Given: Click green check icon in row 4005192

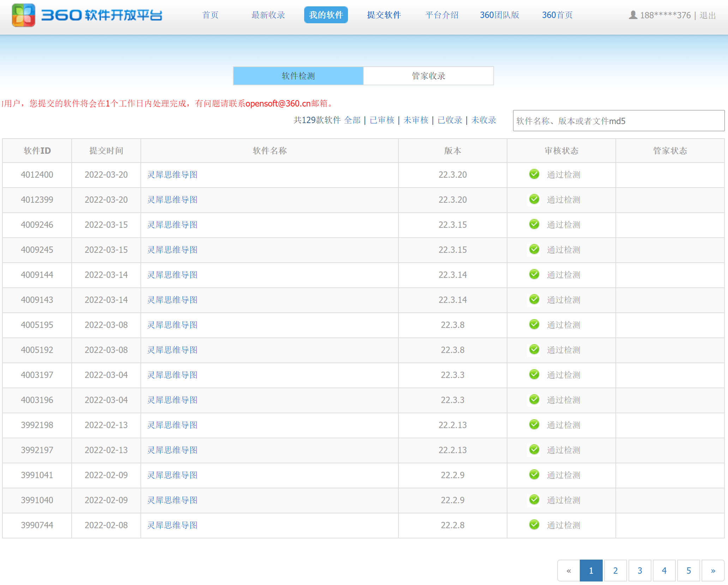Looking at the screenshot, I should 534,349.
